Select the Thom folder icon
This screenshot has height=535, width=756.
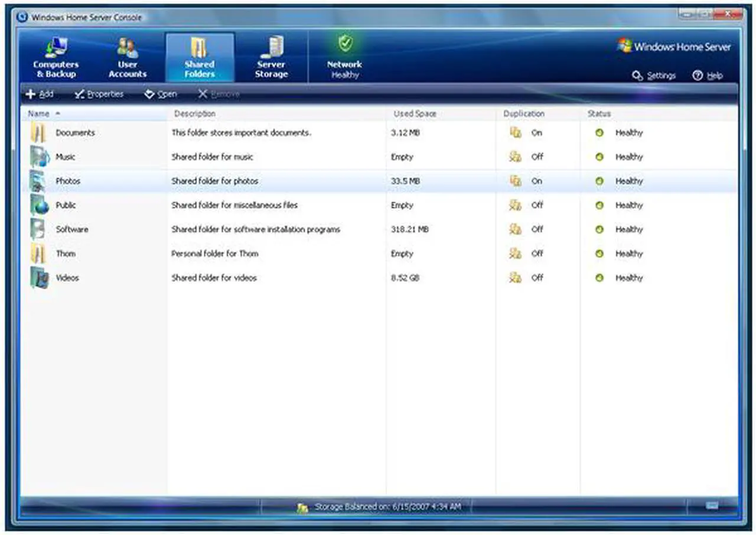(x=38, y=254)
